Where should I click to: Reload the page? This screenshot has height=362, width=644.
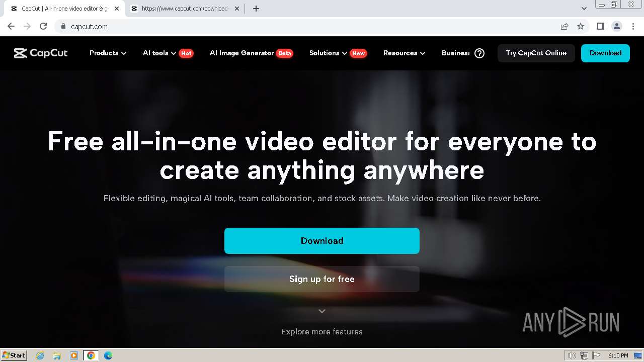43,27
